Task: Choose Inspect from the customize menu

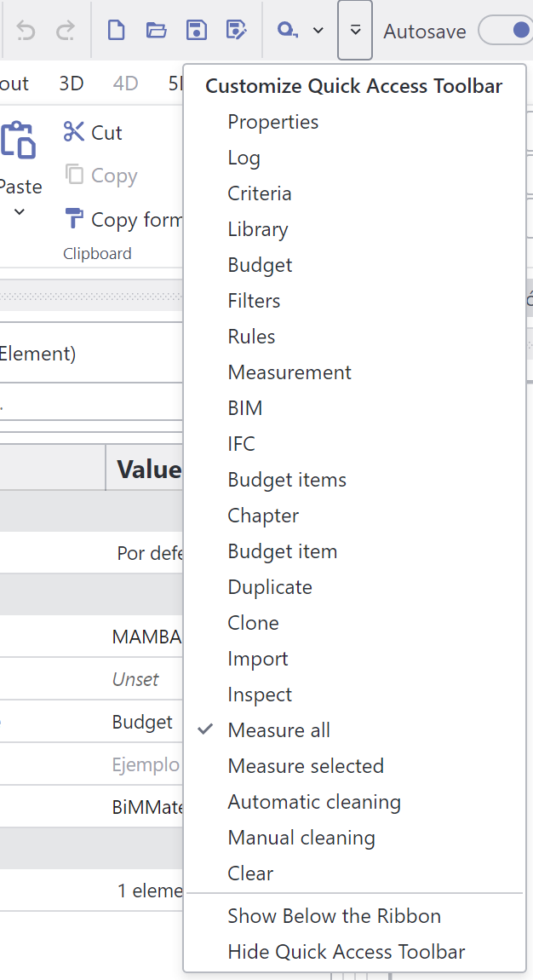Action: (354, 695)
